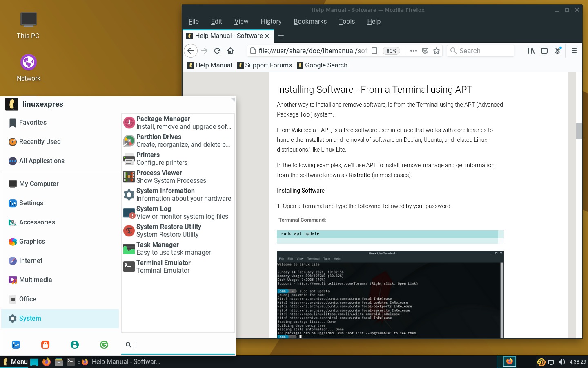Open Firefox Tools menu
Screen dimensions: 588x368
tap(347, 21)
